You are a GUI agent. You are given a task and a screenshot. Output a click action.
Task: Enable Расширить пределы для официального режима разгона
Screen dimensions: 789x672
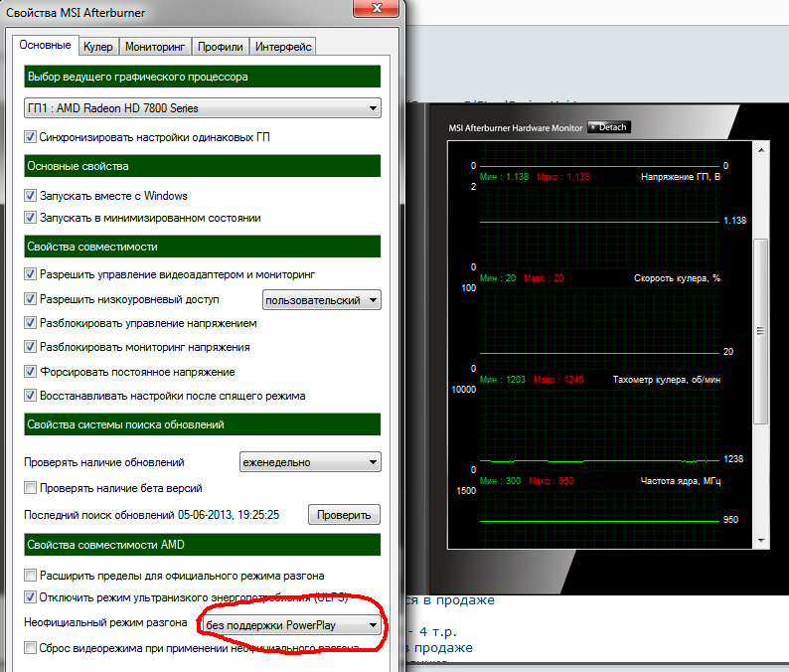coord(30,576)
